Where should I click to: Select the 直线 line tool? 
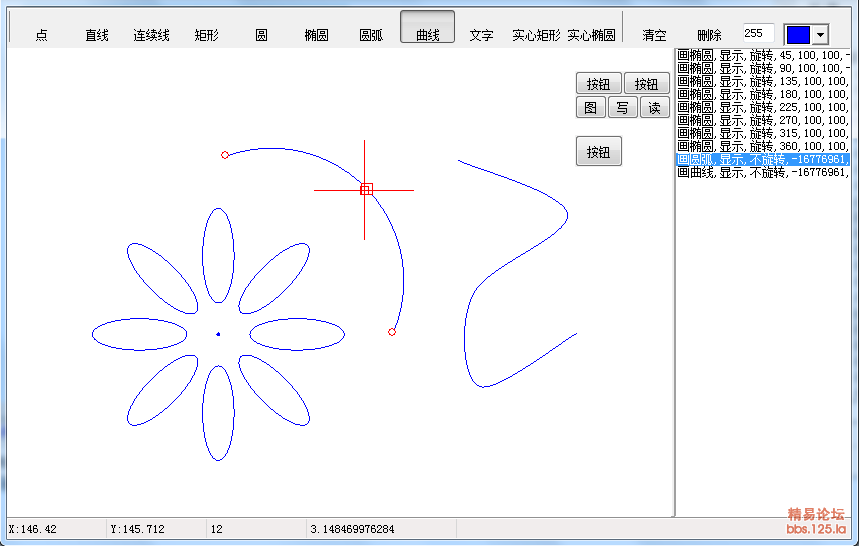[97, 36]
